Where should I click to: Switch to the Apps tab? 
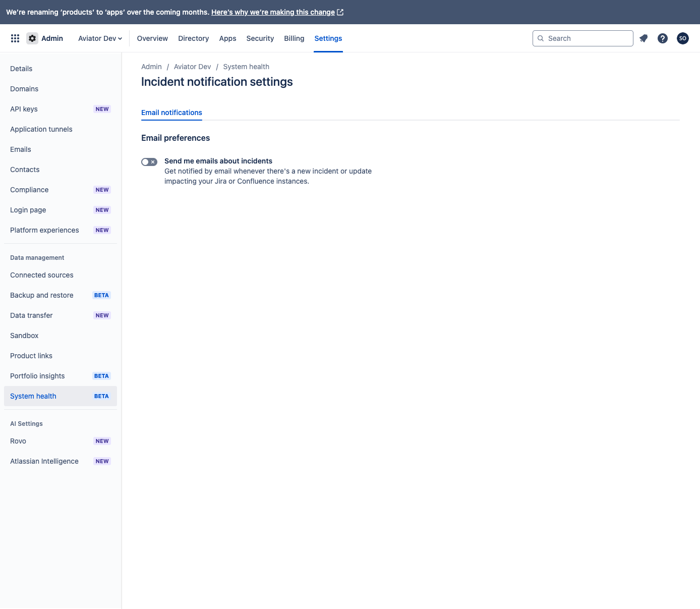228,38
